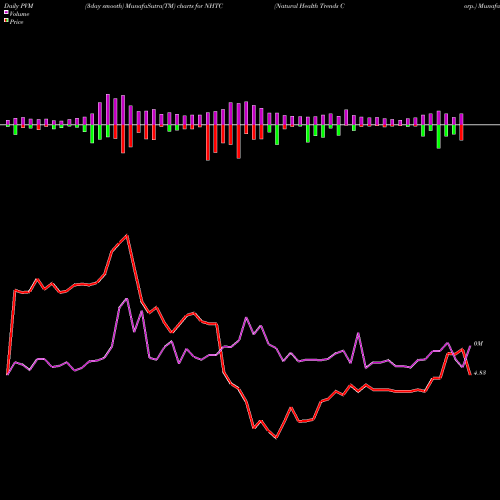Click the 'Natural Health Trends C' company name text
The image size is (500, 500).
click(x=309, y=6)
